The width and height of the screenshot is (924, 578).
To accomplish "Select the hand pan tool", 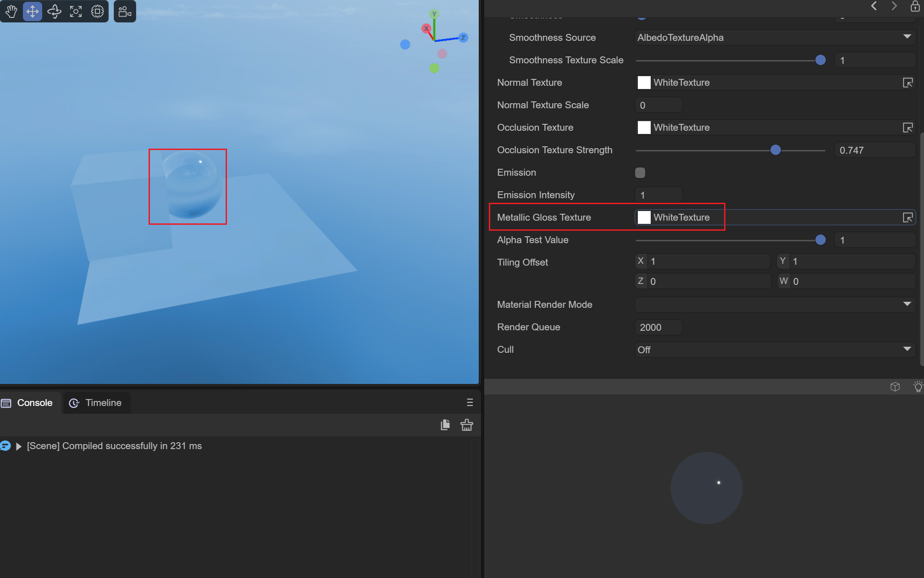I will [x=11, y=11].
